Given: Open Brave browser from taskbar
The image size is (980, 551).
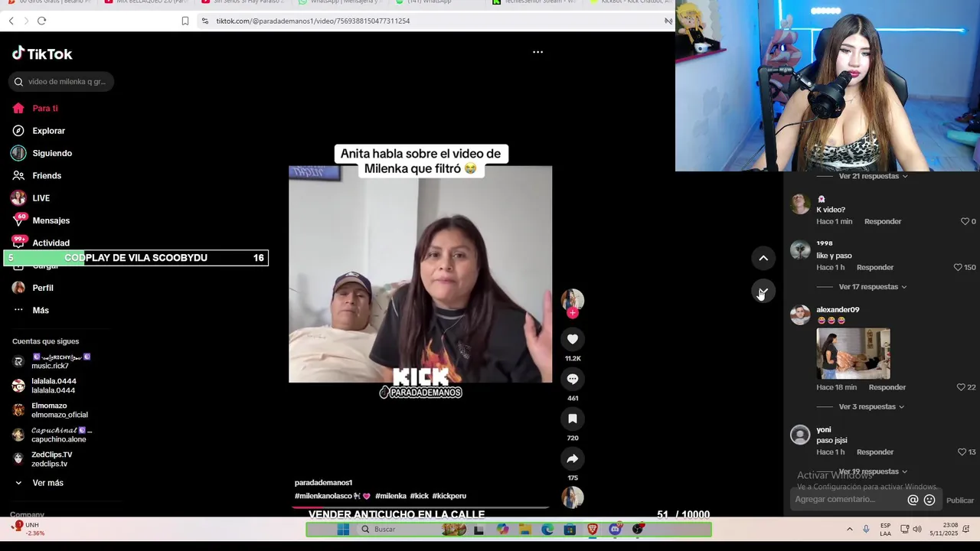Looking at the screenshot, I should [x=593, y=530].
